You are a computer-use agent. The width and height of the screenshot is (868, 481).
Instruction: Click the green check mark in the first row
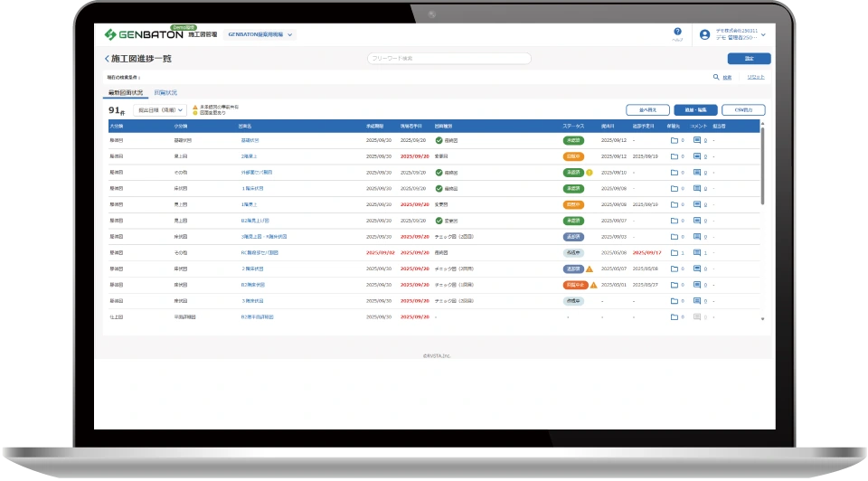click(439, 140)
